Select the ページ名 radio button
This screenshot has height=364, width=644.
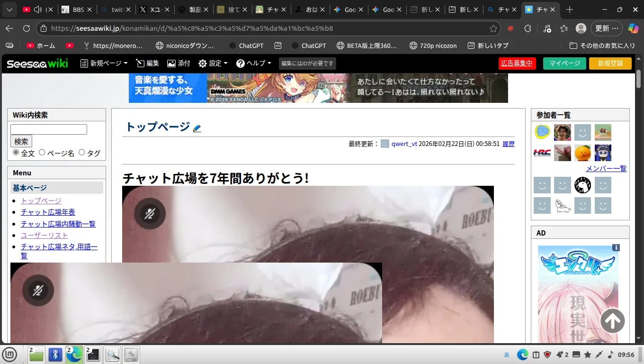pos(42,153)
